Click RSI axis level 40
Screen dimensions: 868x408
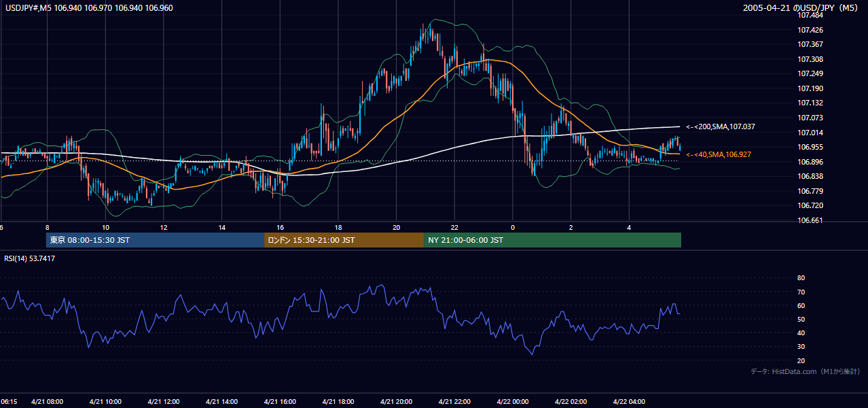801,333
